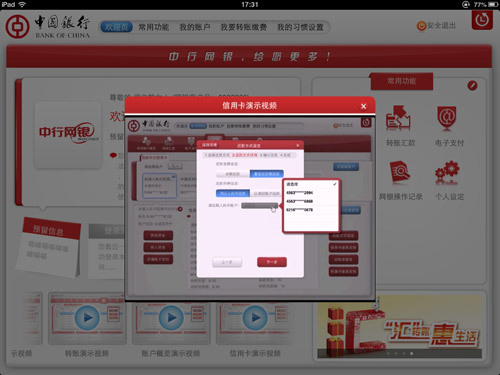500x375 pixels.
Task: Open the 我的账户 menu item
Action: click(x=195, y=27)
